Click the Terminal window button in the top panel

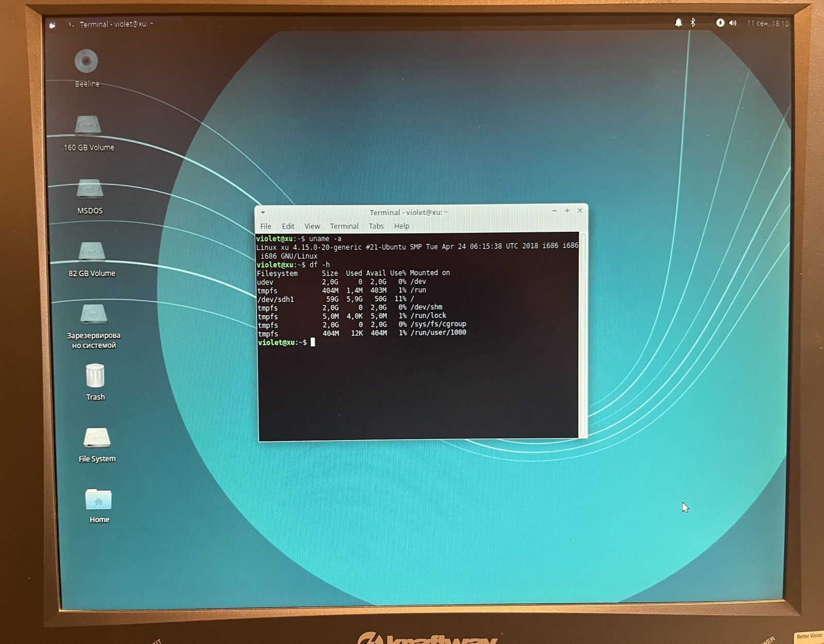tap(111, 24)
